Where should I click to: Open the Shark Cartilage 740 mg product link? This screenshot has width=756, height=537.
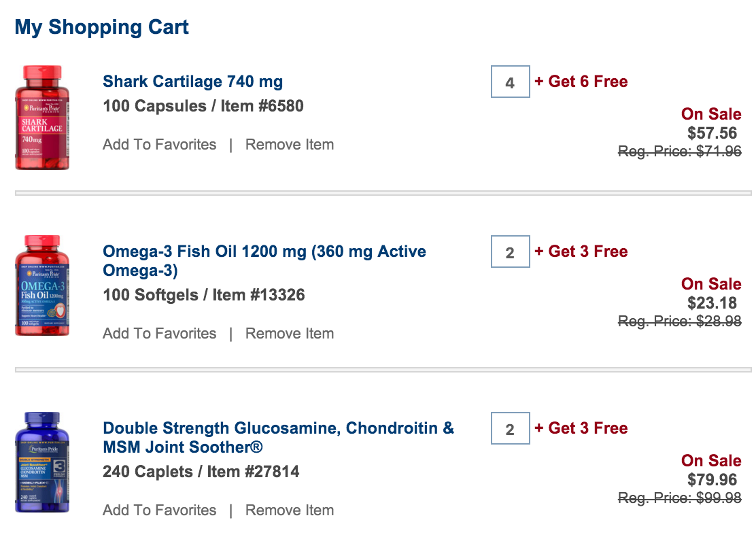(x=192, y=82)
